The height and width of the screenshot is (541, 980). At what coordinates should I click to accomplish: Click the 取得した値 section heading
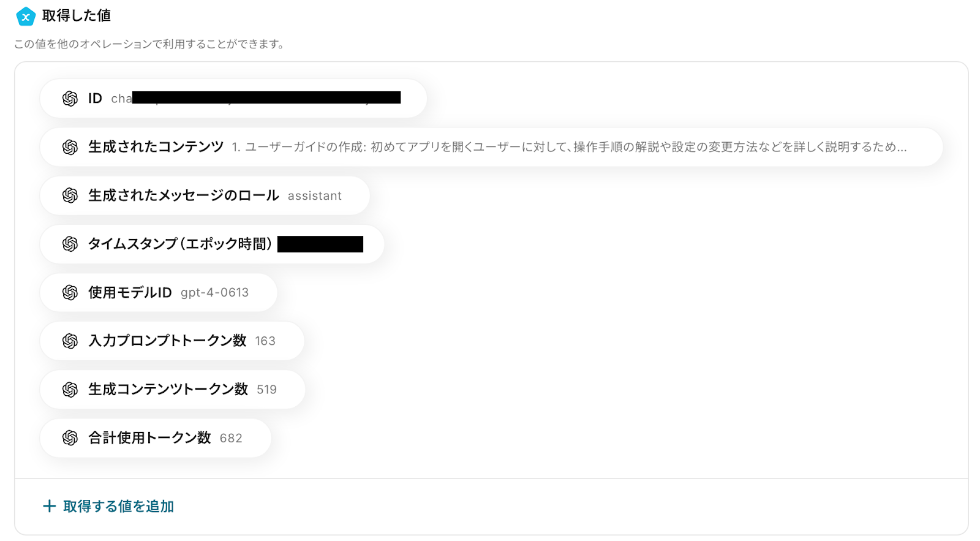pyautogui.click(x=76, y=16)
